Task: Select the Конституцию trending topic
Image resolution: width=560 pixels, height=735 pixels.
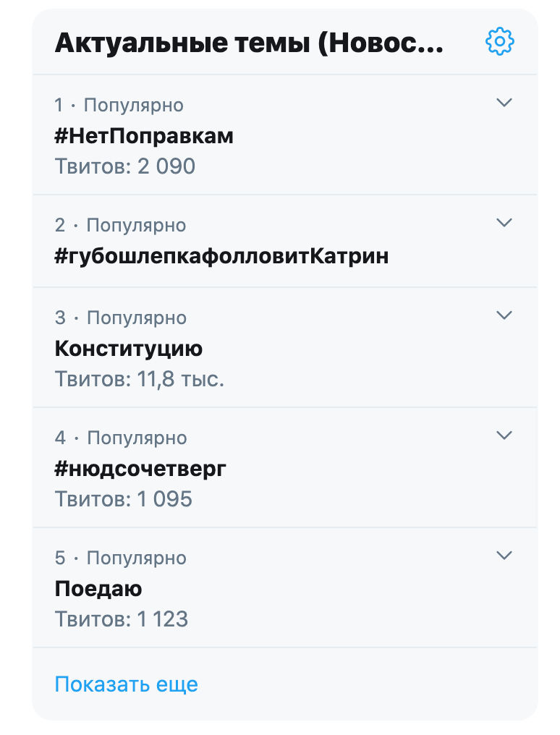Action: pos(129,349)
